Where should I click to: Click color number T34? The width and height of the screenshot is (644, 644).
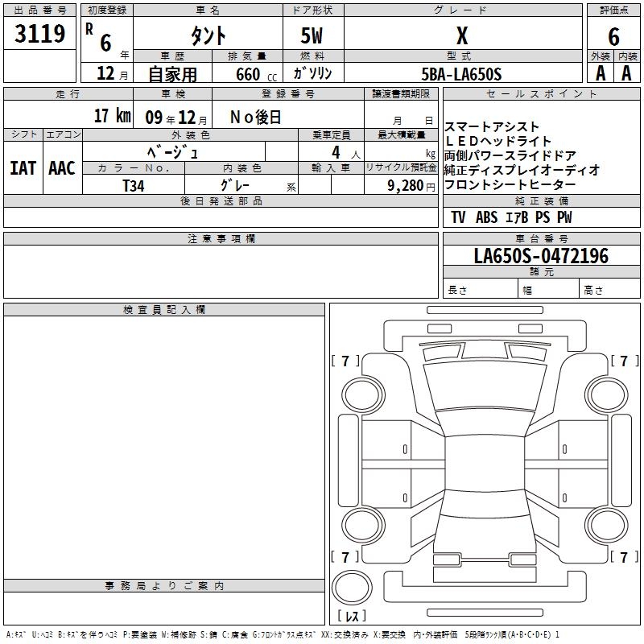(x=134, y=186)
